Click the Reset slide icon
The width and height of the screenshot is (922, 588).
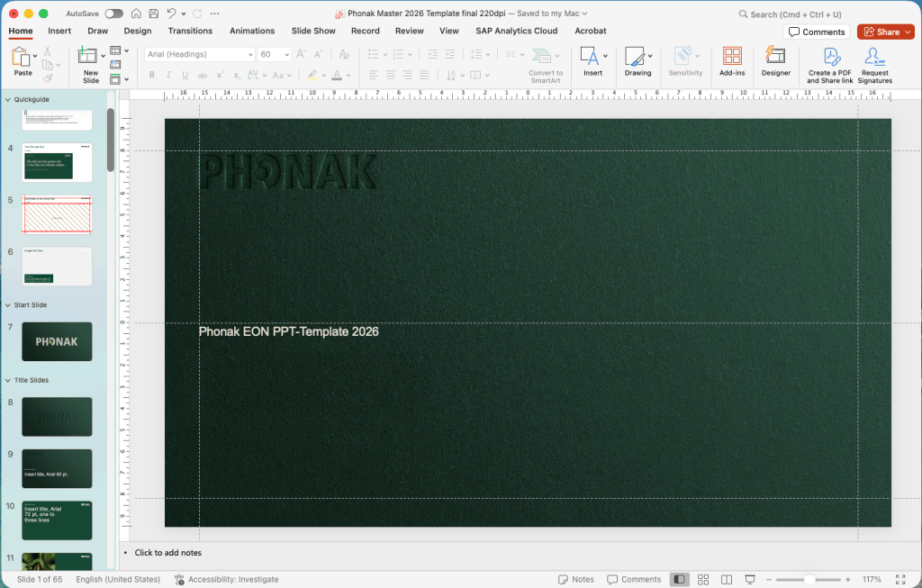tap(115, 65)
